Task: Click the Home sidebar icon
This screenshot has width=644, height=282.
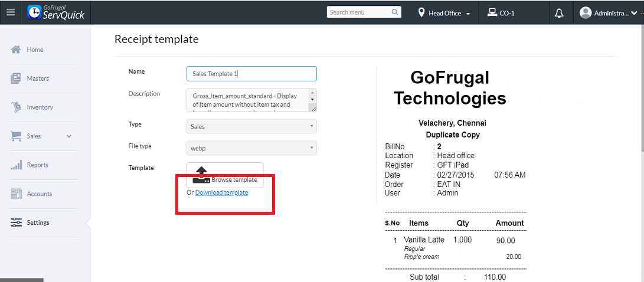Action: click(x=17, y=50)
